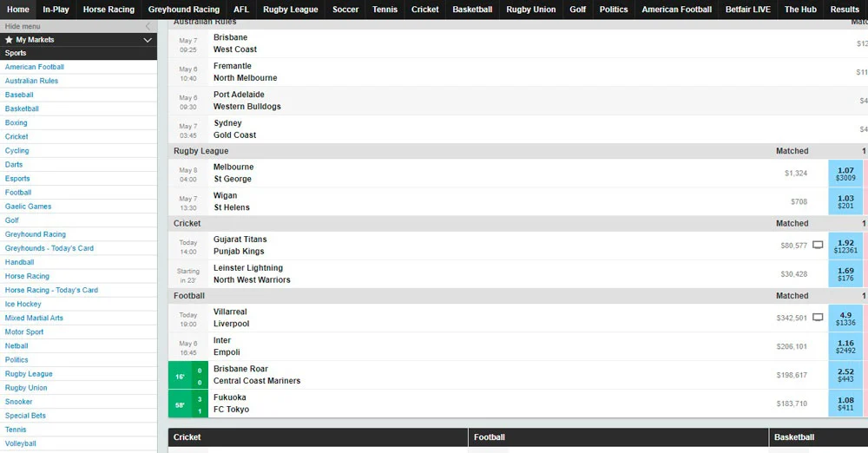Image resolution: width=868 pixels, height=453 pixels.
Task: Click the Hide menu label
Action: pos(23,26)
